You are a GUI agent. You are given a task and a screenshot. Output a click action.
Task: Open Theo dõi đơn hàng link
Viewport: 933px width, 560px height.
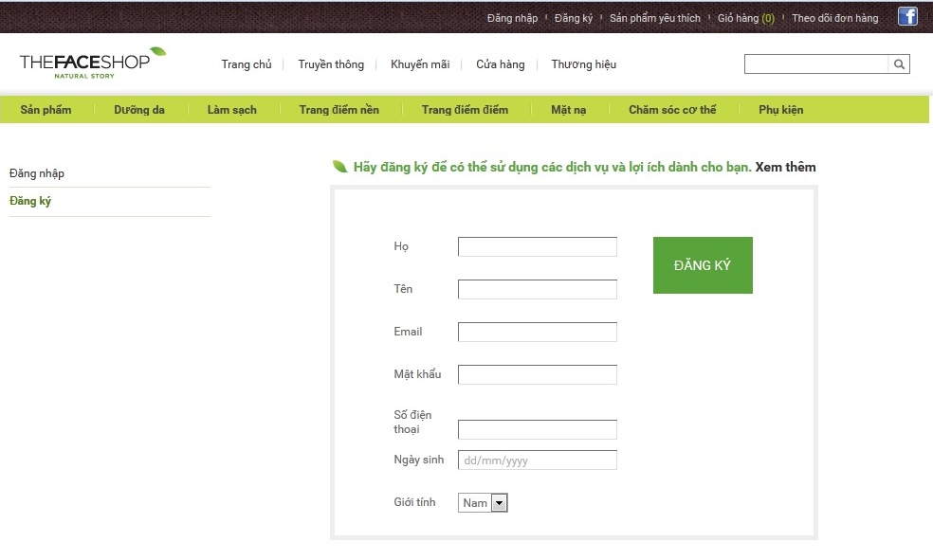click(x=834, y=18)
